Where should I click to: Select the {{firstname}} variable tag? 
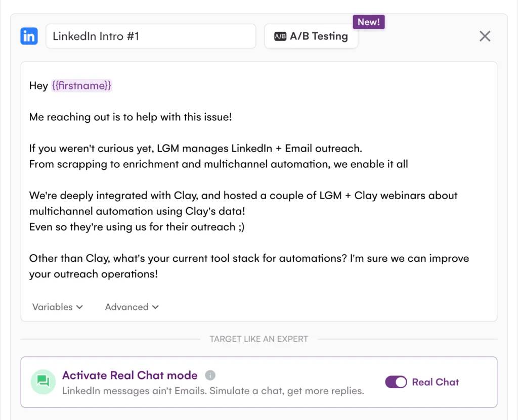(x=81, y=86)
